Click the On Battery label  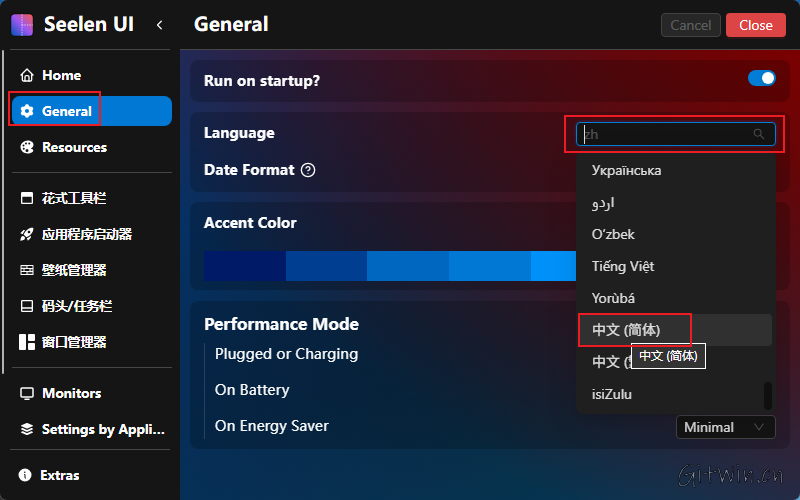[252, 390]
